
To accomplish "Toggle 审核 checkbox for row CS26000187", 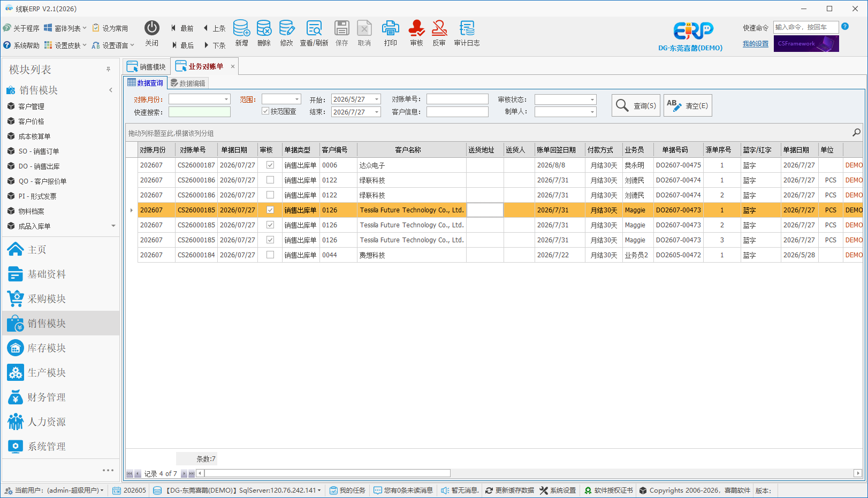I will [x=270, y=165].
